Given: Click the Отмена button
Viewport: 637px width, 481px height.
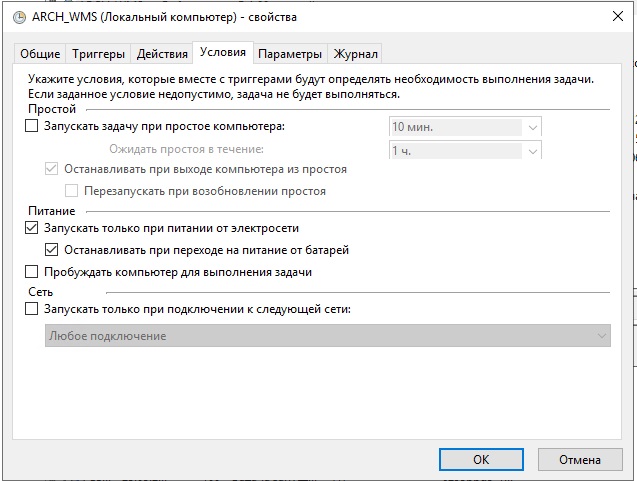Looking at the screenshot, I should point(580,460).
